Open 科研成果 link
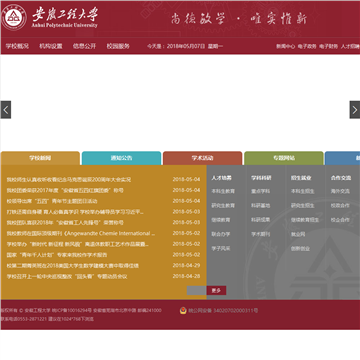 pos(260,220)
